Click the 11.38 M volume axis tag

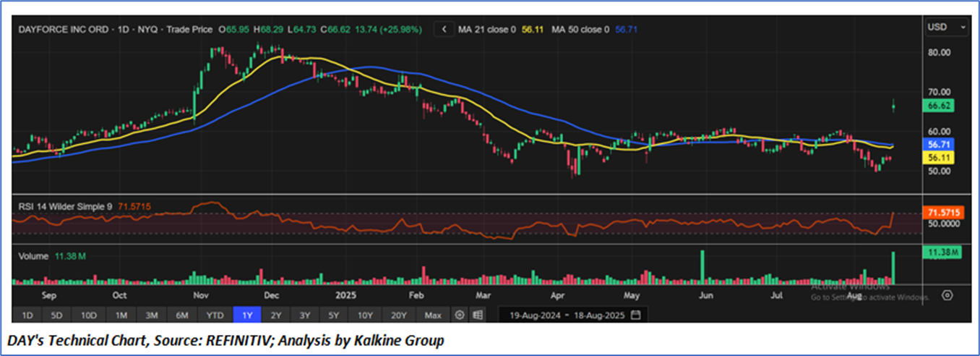point(942,252)
